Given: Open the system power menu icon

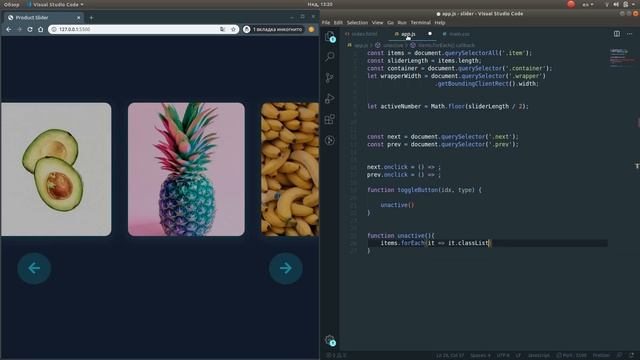Looking at the screenshot, I should tap(626, 4).
